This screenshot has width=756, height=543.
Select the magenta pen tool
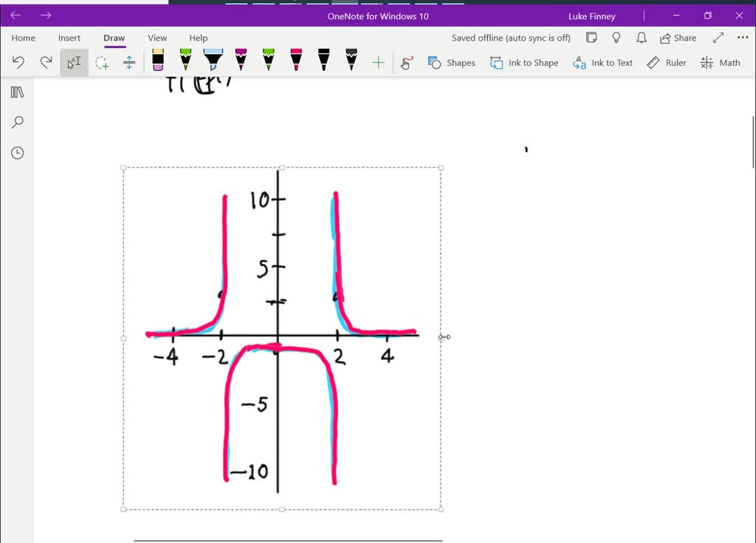241,63
